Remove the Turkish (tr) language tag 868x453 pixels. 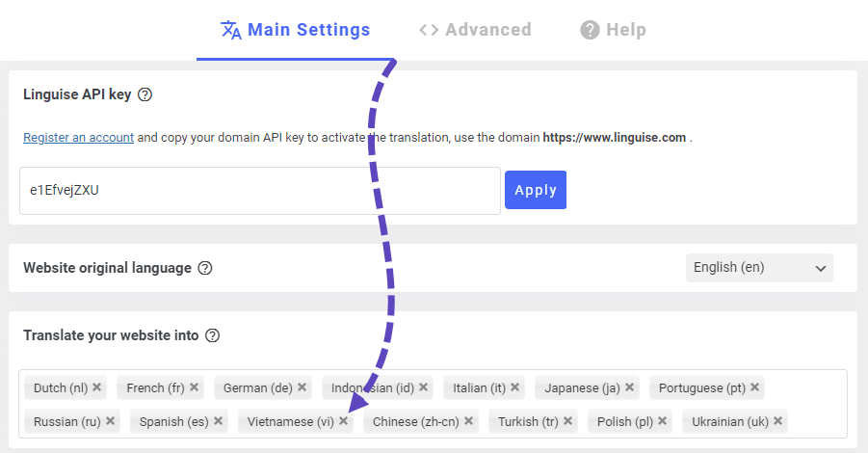point(567,421)
